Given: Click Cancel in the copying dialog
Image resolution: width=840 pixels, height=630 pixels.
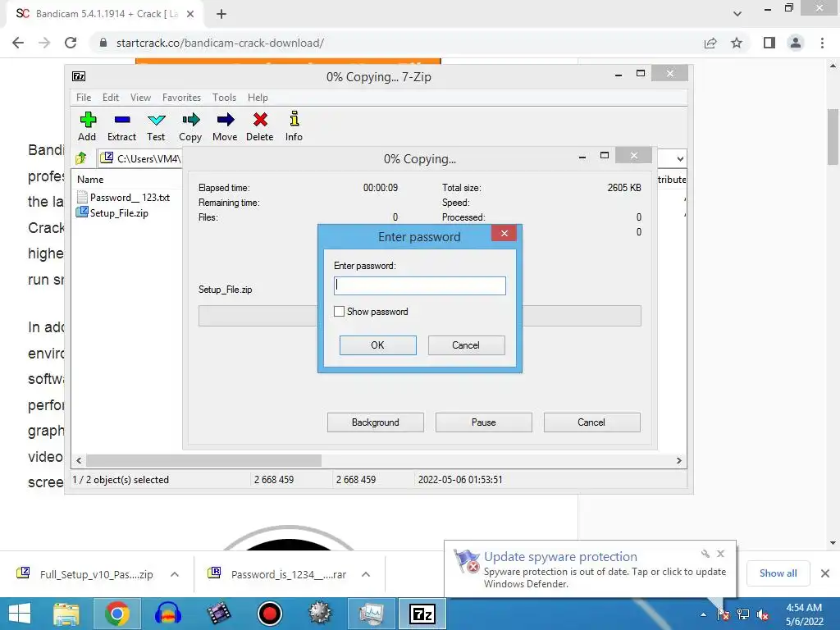Looking at the screenshot, I should click(x=592, y=422).
